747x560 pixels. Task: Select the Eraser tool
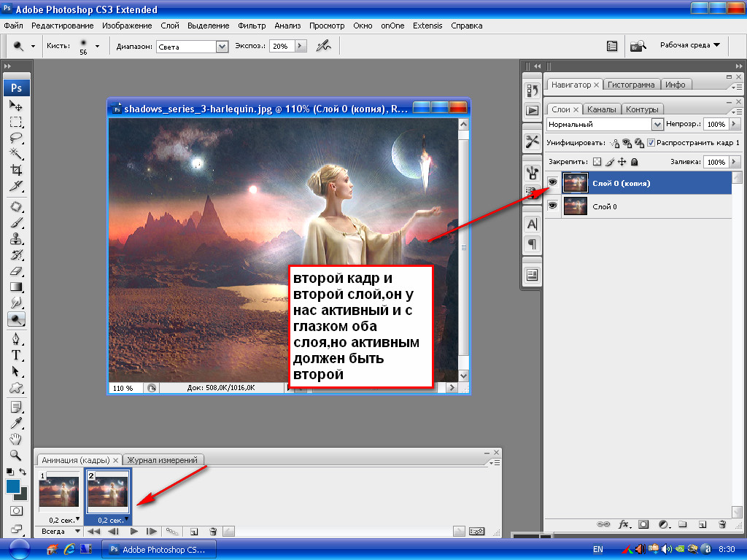tap(16, 271)
